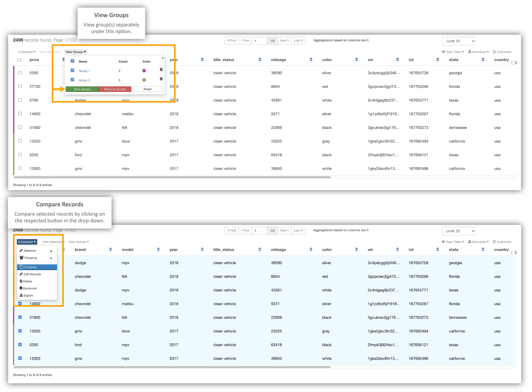The height and width of the screenshot is (392, 532).
Task: Click the green View groups button
Action: (x=82, y=89)
